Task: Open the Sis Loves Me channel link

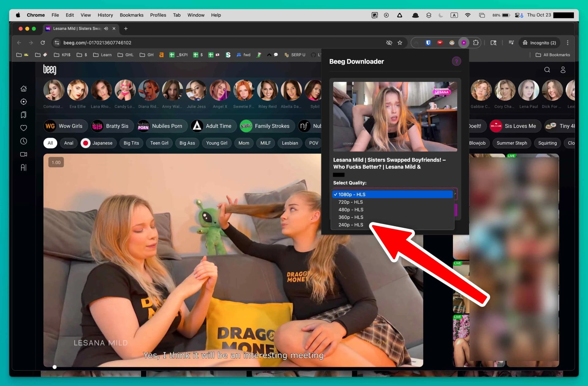Action: tap(514, 126)
